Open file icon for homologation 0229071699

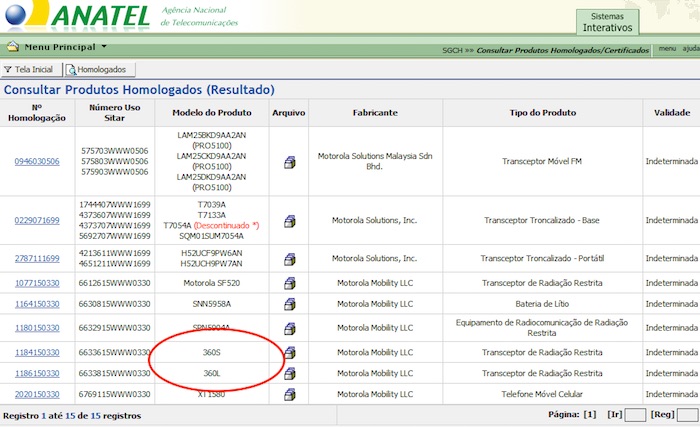(x=289, y=220)
